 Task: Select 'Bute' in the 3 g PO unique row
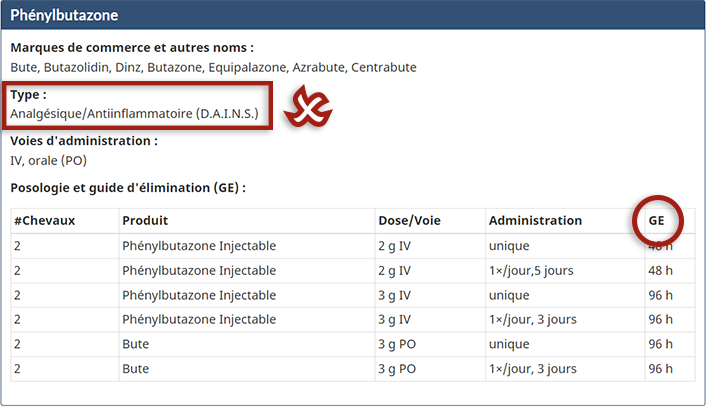[x=136, y=344]
